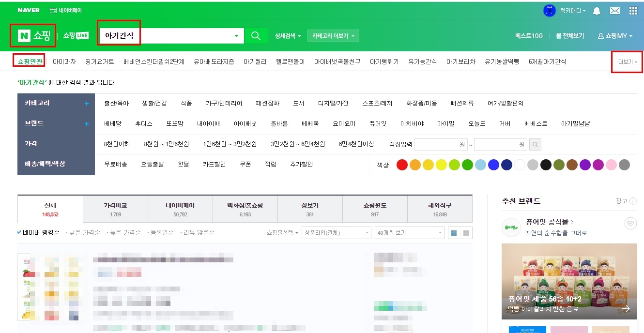Pick the red color swatch
The width and height of the screenshot is (644, 333).
coord(402,165)
